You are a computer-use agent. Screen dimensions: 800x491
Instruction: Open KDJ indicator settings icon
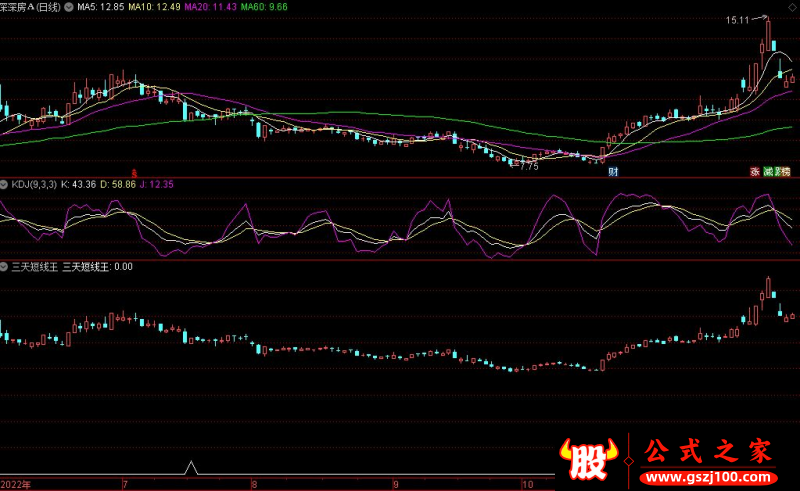(4, 185)
